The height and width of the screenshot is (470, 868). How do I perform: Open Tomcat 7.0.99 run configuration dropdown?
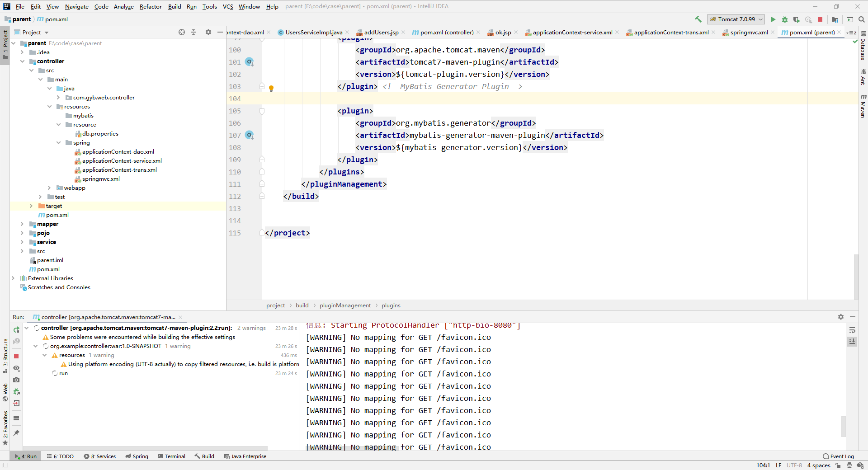(x=736, y=19)
